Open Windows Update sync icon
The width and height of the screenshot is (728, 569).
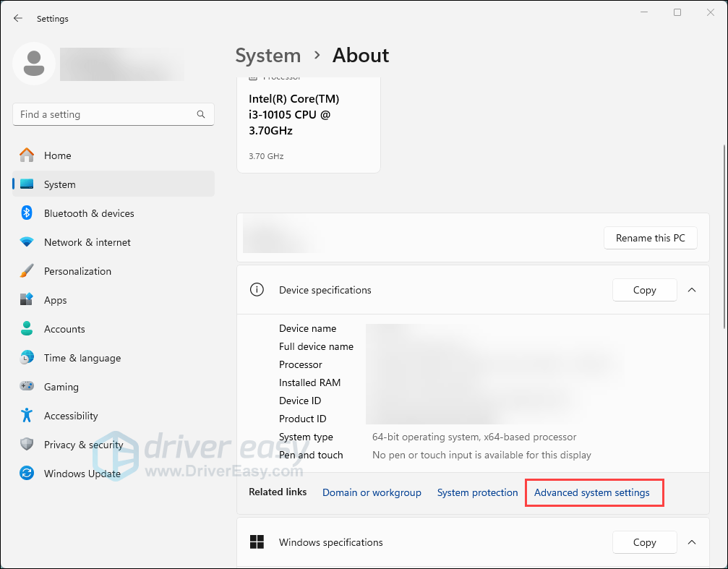coord(27,474)
